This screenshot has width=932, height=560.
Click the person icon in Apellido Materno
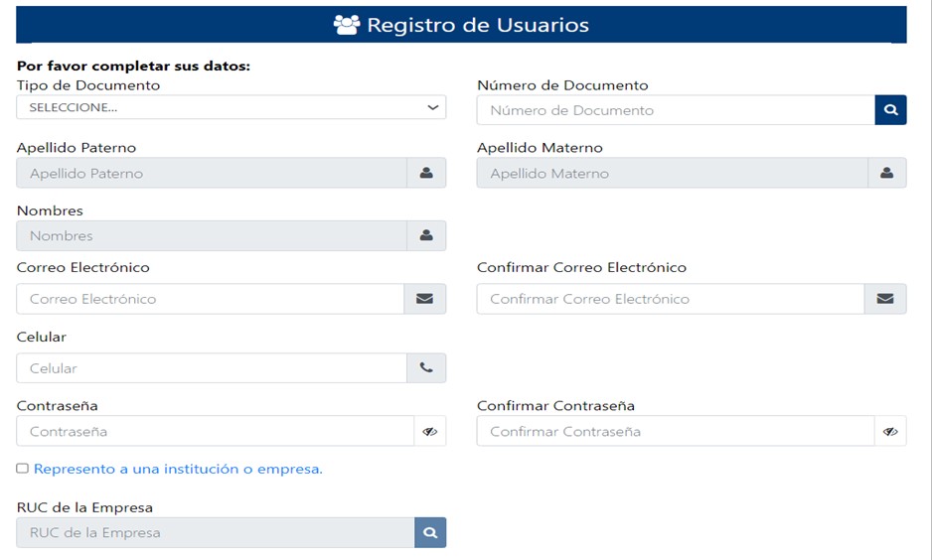click(887, 173)
